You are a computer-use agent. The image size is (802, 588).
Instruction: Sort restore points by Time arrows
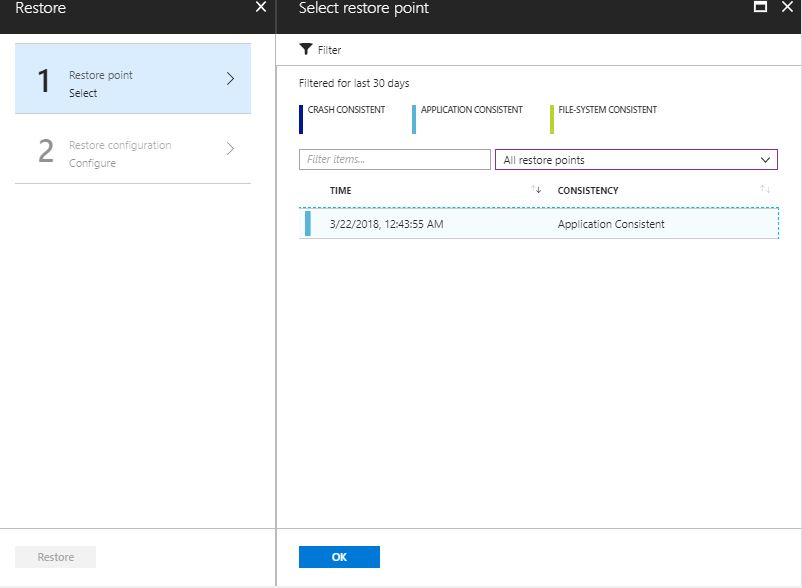click(x=536, y=190)
